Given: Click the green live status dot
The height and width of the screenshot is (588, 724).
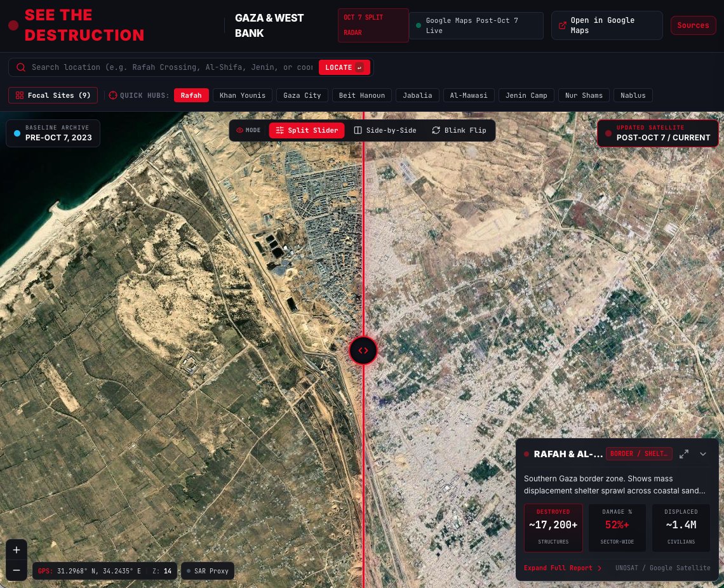Looking at the screenshot, I should (x=419, y=25).
